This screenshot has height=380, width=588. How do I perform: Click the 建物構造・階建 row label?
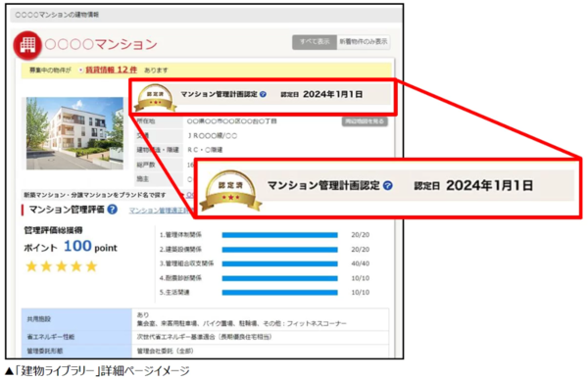point(158,150)
